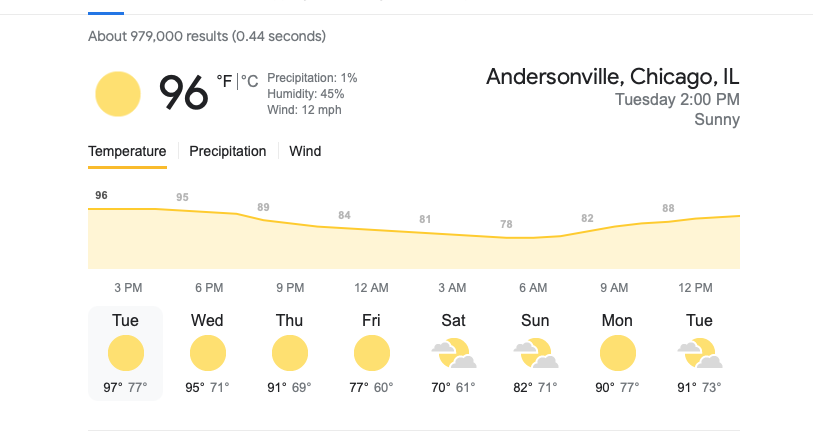Click the 88 degree label on graph
Viewport: 813px width, 435px height.
(668, 208)
